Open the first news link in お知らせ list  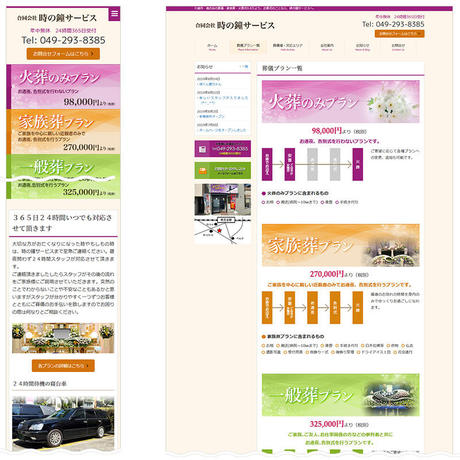210,84
